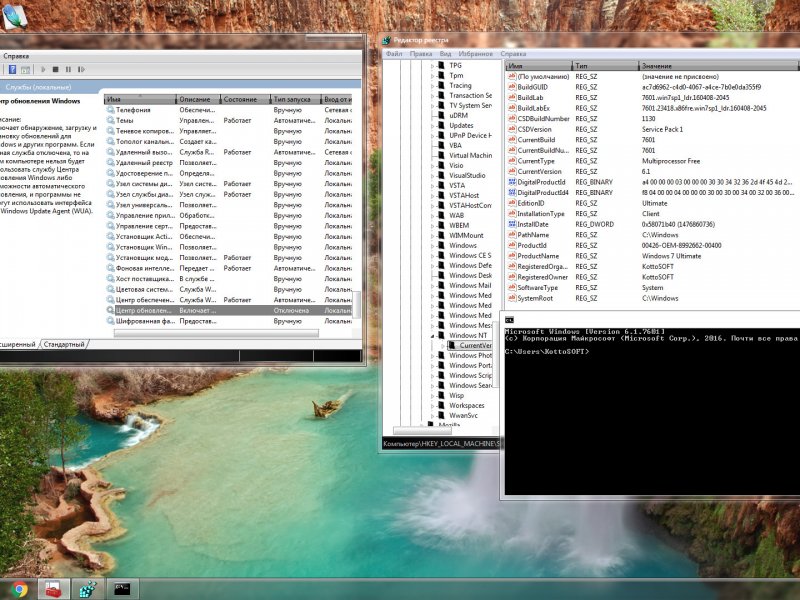Click the Тип column header in Registry Editor

605,66
